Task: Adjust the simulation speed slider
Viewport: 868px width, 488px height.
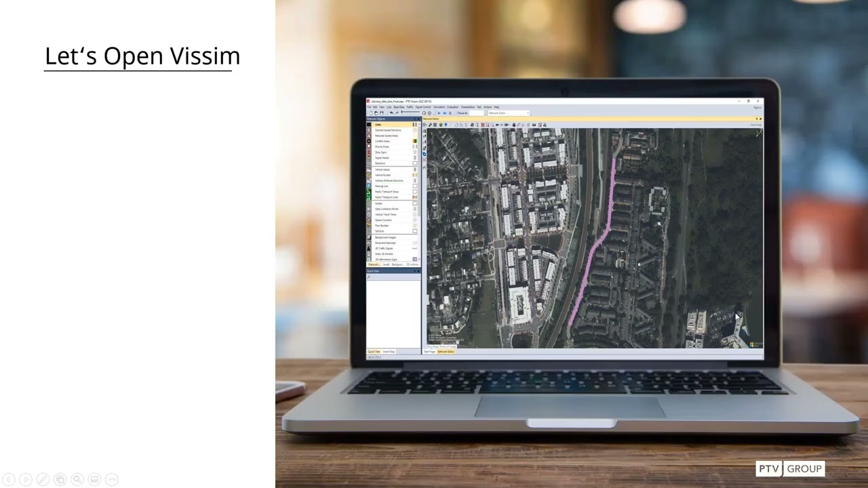Action: point(411,113)
